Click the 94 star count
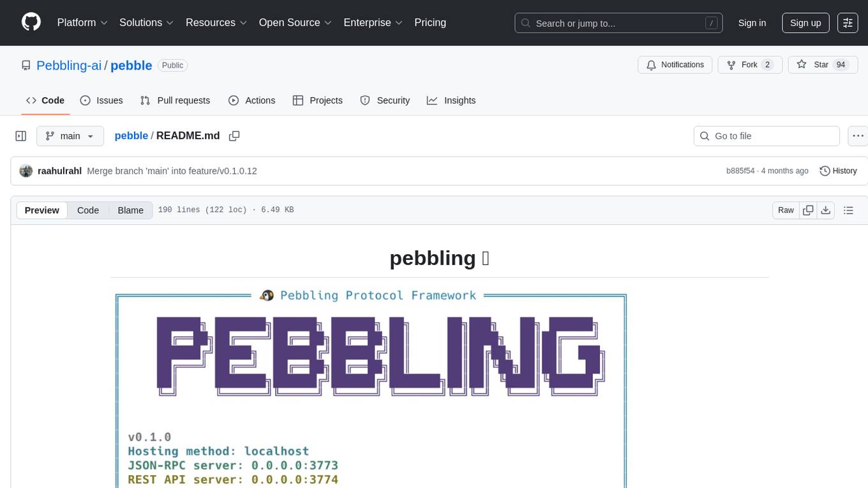 pos(841,65)
